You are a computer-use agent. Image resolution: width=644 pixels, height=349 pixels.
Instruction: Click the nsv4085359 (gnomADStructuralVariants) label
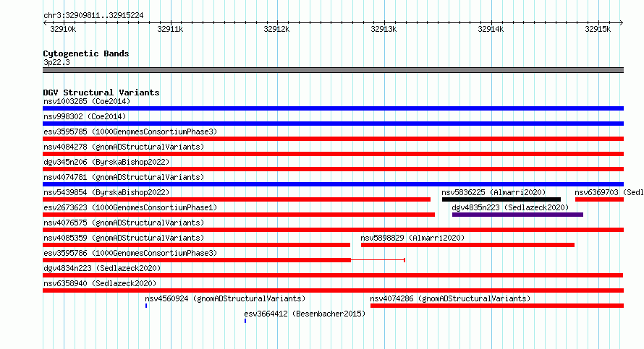(x=124, y=238)
